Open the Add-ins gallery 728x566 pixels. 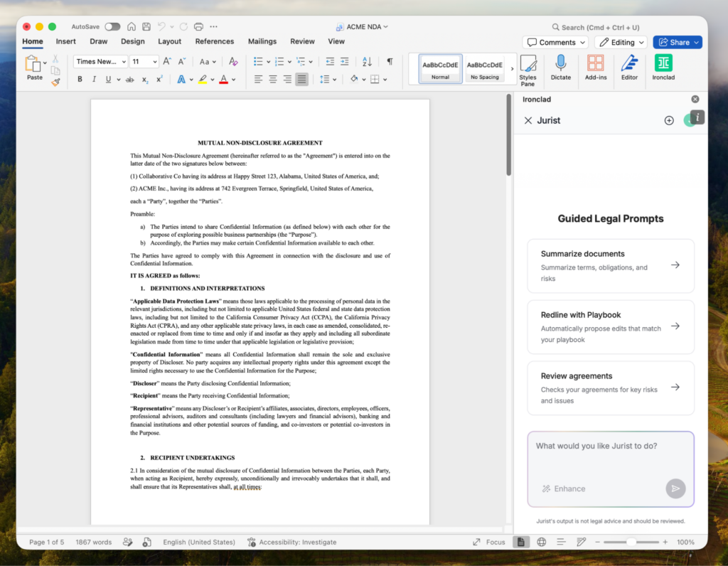(596, 68)
